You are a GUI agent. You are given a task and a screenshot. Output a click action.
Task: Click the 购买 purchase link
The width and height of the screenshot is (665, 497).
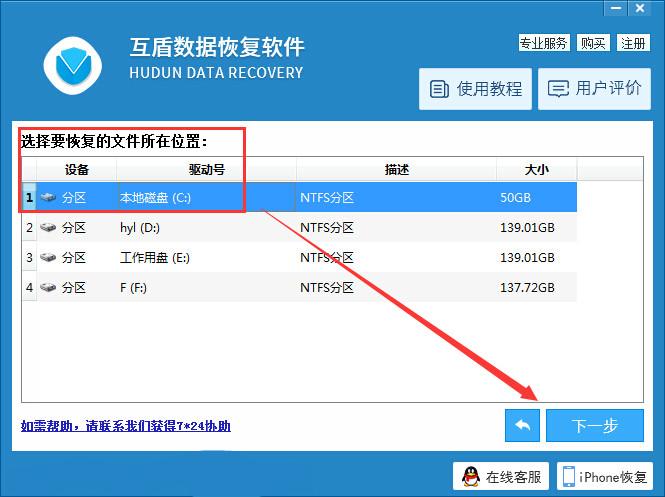tap(593, 43)
